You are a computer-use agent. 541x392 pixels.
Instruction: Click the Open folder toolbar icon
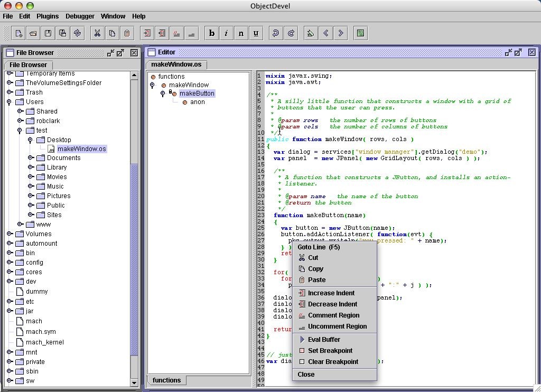[x=33, y=33]
